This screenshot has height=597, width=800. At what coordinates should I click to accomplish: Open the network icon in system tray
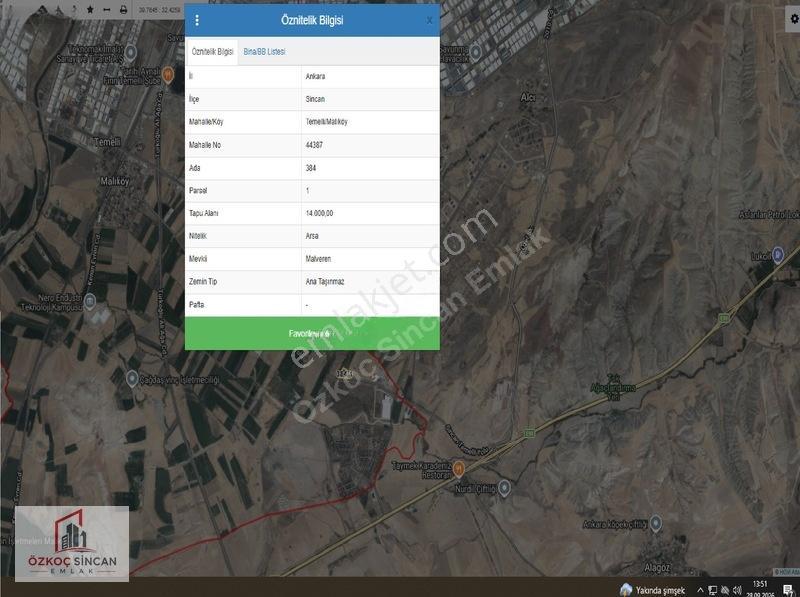[x=712, y=590]
